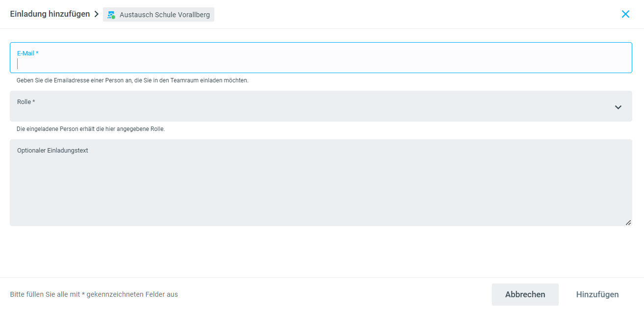Viewport: 644px width, 310px height.
Task: Focus the E-Mail input field
Action: (x=321, y=64)
